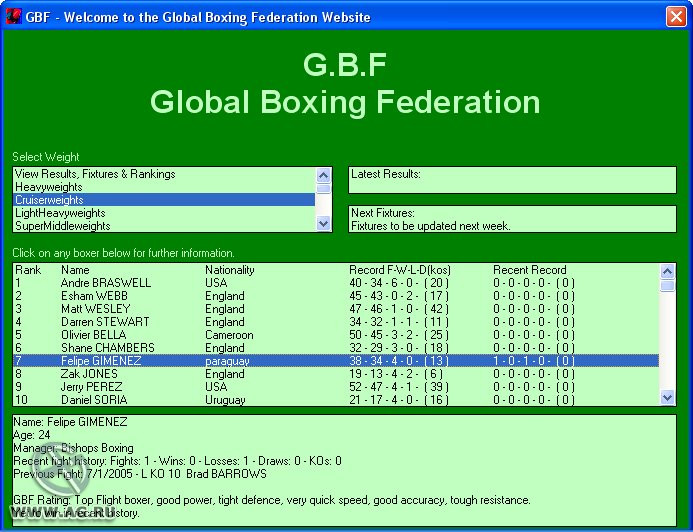This screenshot has width=693, height=532.
Task: Select LightHeavyweights in weight list
Action: click(x=164, y=213)
